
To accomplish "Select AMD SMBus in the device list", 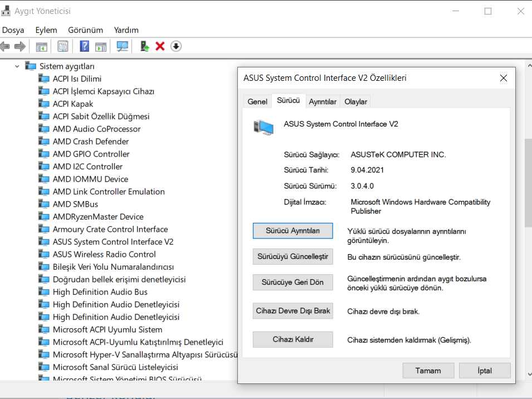I will click(75, 204).
